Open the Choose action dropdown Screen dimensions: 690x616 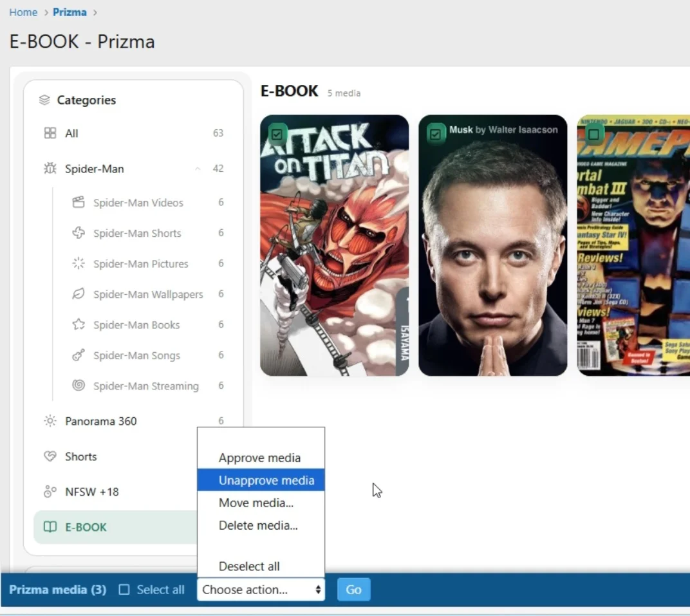click(261, 590)
